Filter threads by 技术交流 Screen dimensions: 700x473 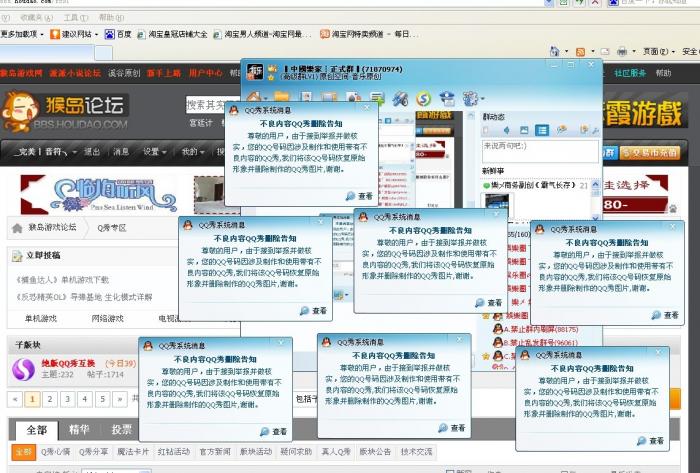click(x=416, y=452)
